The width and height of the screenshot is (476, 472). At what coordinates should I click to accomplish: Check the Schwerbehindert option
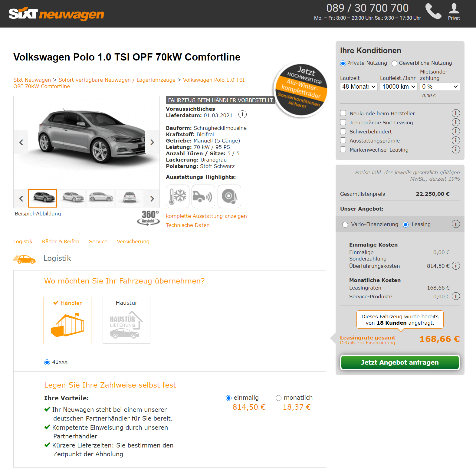343,131
